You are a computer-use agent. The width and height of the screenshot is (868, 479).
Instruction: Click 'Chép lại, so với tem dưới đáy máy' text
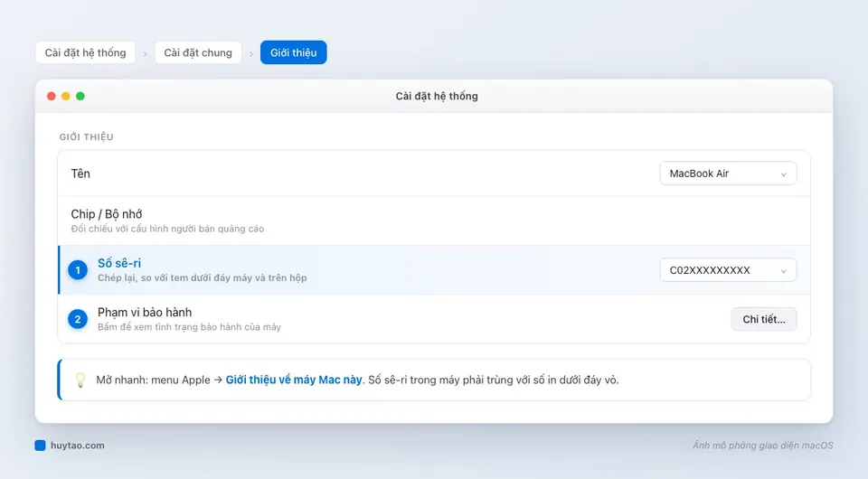[x=169, y=277]
